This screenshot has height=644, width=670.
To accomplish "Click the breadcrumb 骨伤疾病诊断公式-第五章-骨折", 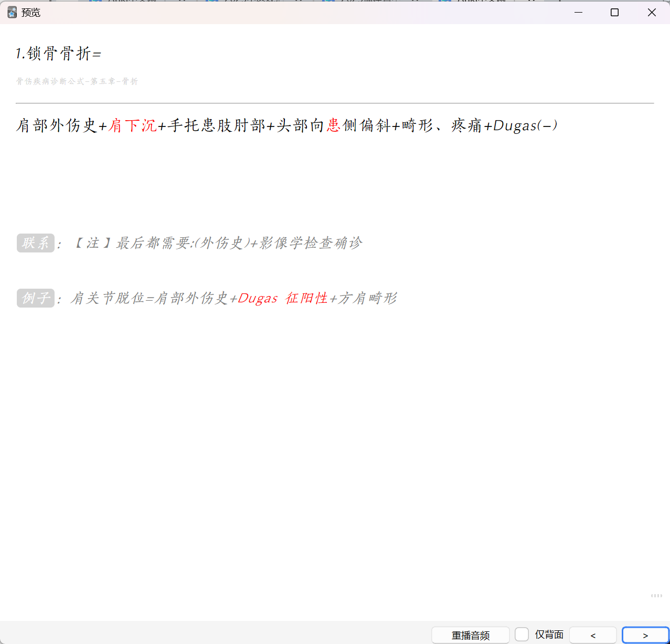I will pos(77,81).
